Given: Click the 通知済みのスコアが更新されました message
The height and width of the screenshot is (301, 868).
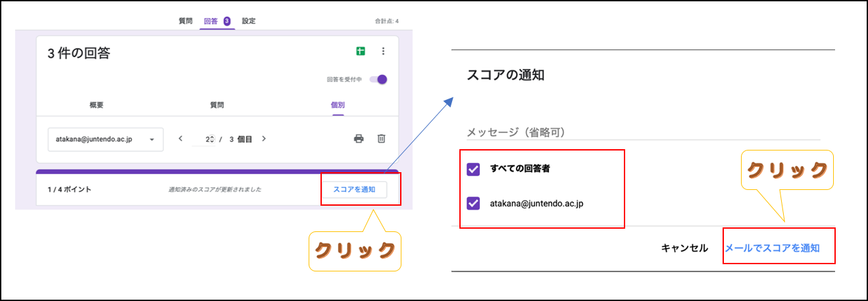Looking at the screenshot, I should coord(215,189).
